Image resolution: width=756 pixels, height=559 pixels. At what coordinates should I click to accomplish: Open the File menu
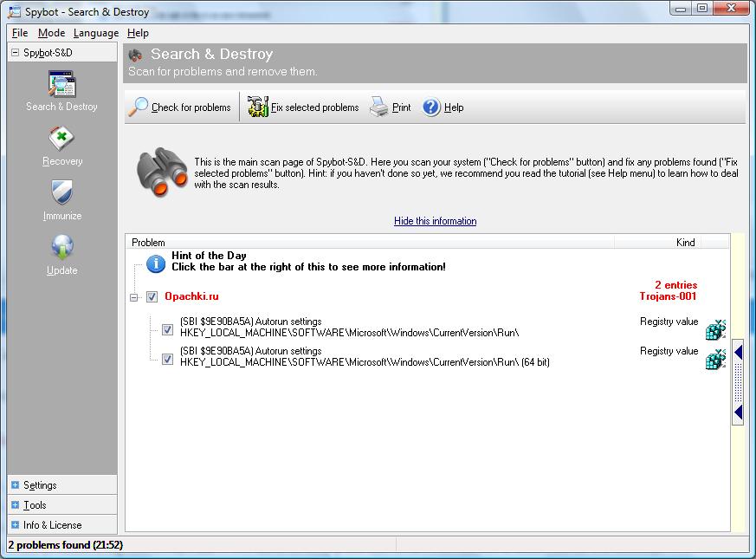point(20,33)
